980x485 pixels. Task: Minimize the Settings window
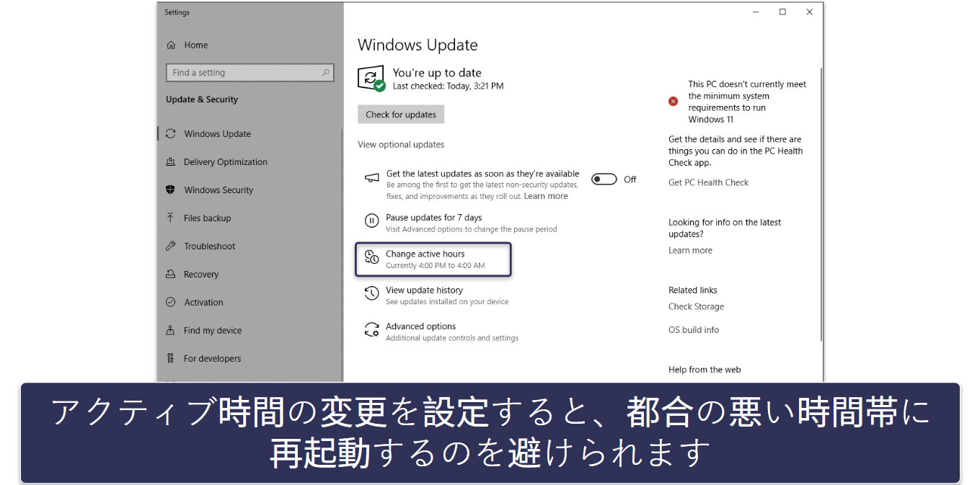point(756,12)
